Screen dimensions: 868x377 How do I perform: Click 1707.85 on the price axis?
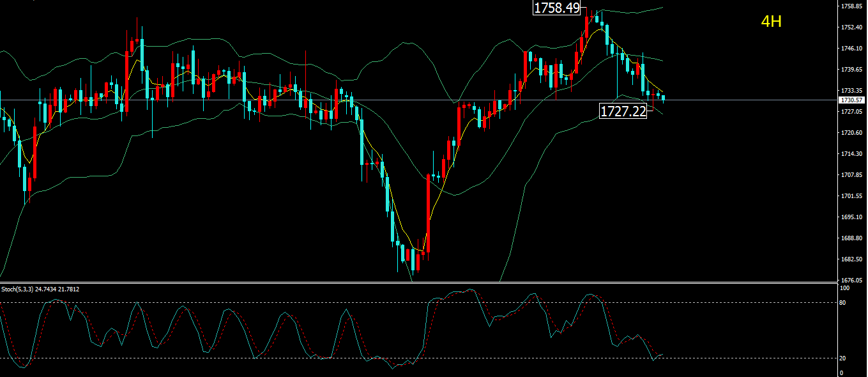click(853, 175)
